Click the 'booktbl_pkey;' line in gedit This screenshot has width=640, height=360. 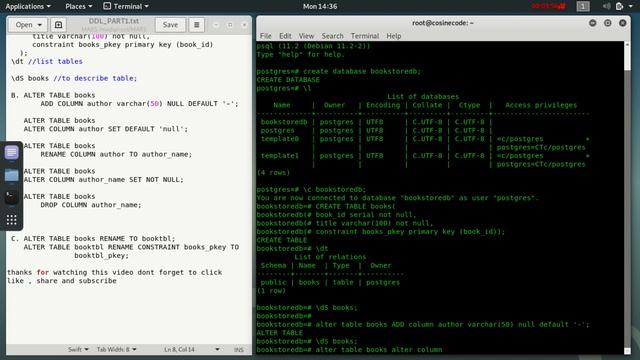tap(101, 256)
